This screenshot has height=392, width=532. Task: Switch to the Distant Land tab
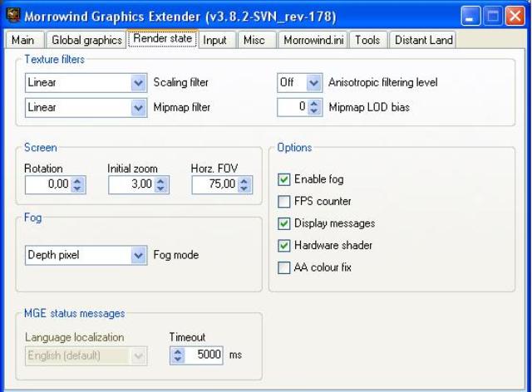[422, 40]
